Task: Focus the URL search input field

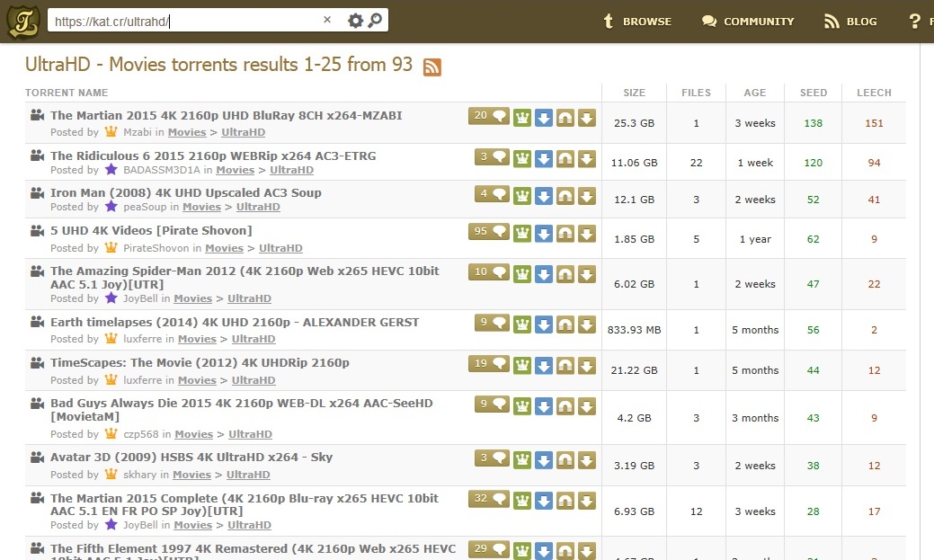Action: pyautogui.click(x=184, y=22)
